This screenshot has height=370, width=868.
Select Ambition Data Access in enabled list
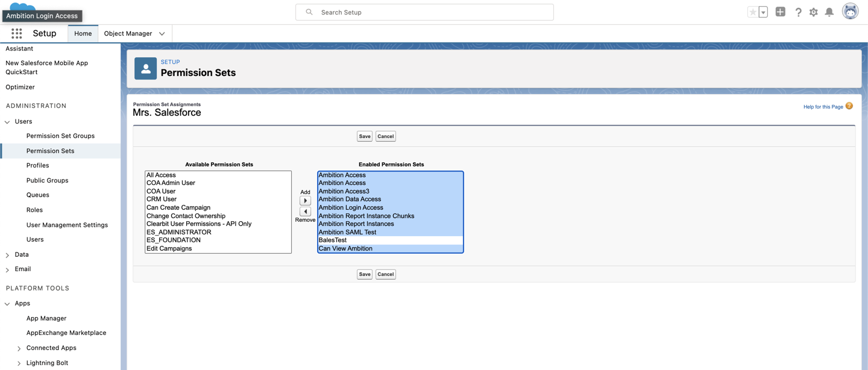click(x=390, y=199)
